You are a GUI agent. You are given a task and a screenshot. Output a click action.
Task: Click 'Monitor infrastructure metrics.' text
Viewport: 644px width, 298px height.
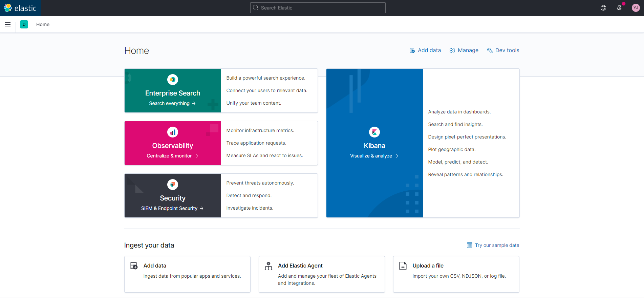tap(260, 130)
